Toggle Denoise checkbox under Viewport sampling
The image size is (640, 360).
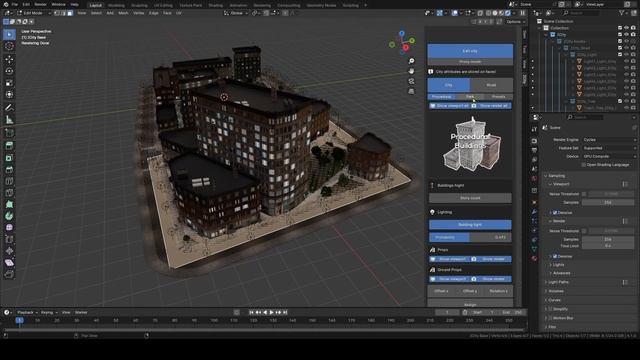[555, 213]
